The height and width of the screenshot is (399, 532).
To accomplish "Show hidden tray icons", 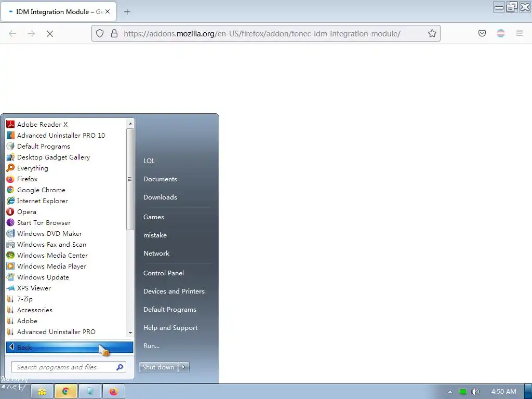I will [450, 392].
